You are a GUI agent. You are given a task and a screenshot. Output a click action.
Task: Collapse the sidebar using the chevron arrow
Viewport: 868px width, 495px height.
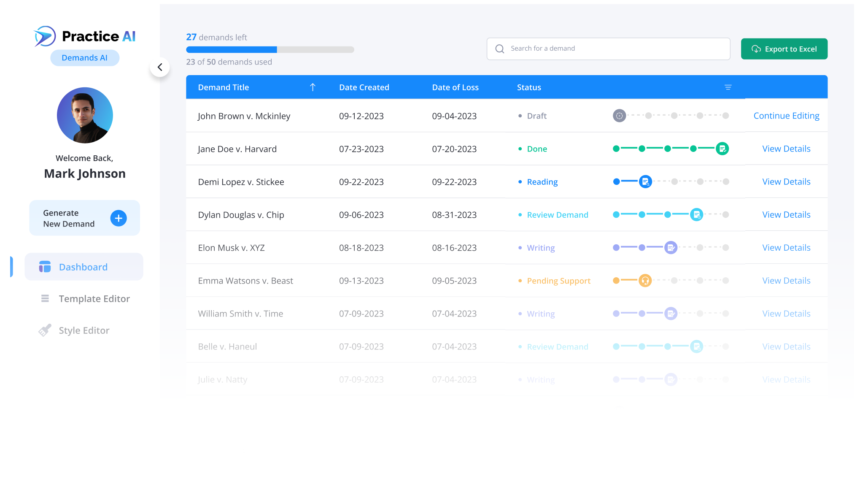160,67
